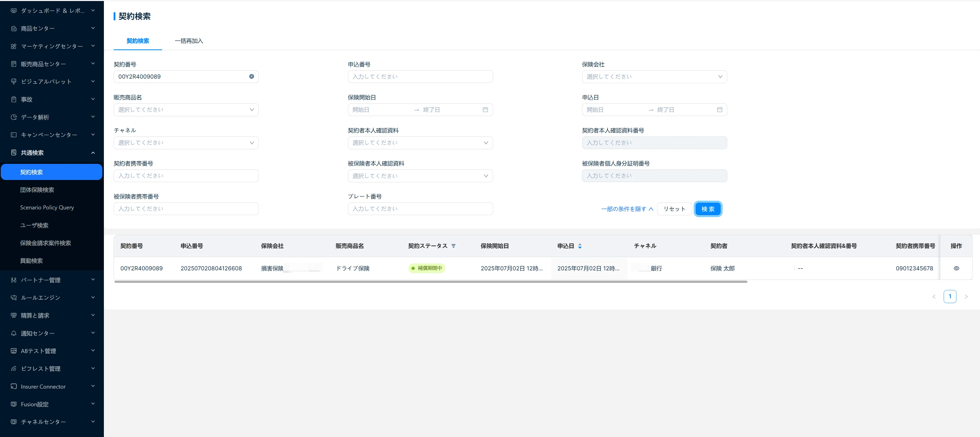Switch to the 契約検索 tab
Image resolution: width=980 pixels, height=437 pixels.
point(138,41)
